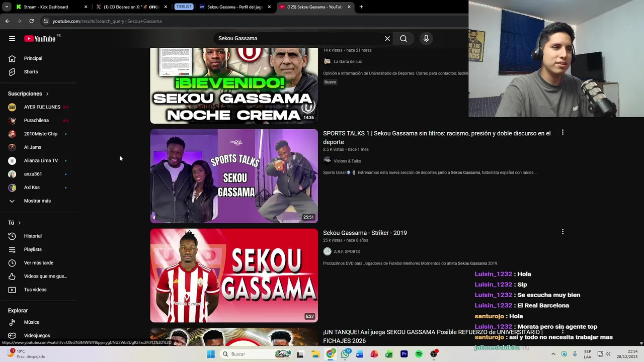This screenshot has width=644, height=362.
Task: Open La Garra de Luc channel
Action: click(x=348, y=62)
